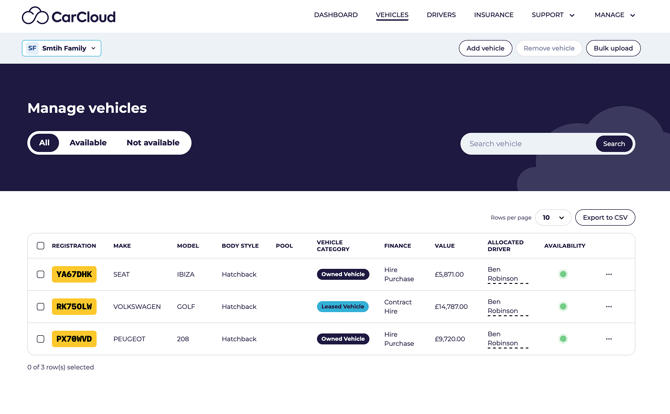This screenshot has height=414, width=670.
Task: Click the rows selected status text
Action: [x=61, y=367]
